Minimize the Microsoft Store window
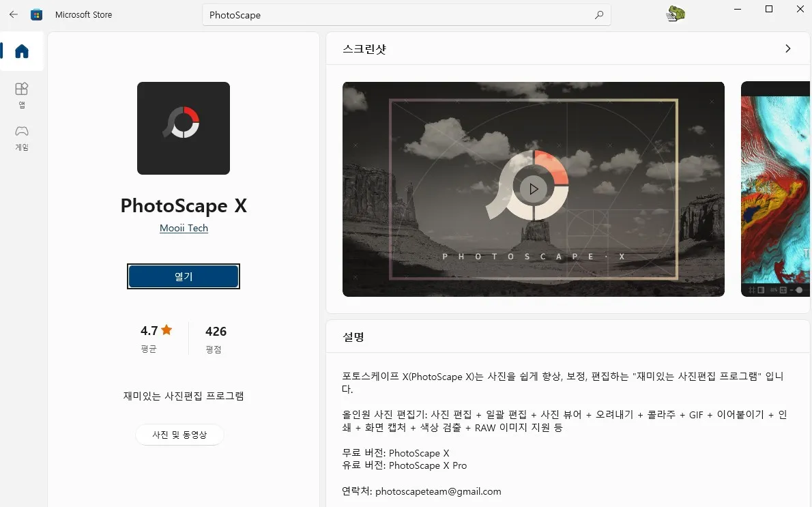 tap(738, 10)
